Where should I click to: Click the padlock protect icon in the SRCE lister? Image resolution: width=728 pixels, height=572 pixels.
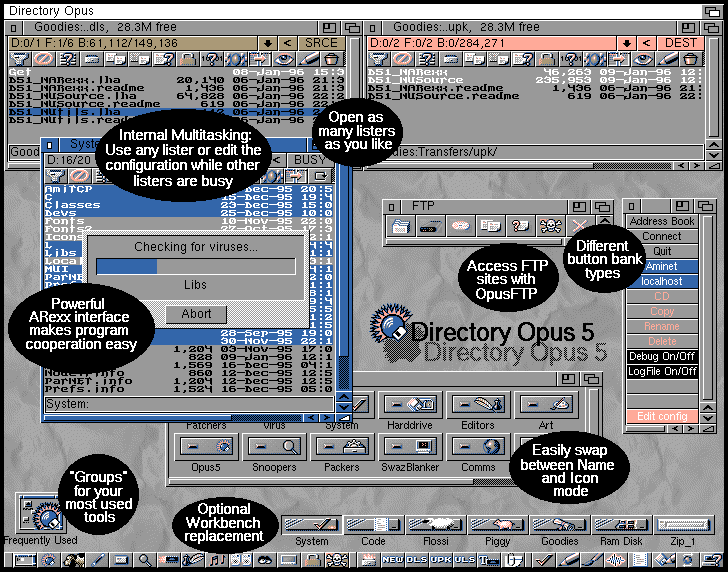point(188,59)
